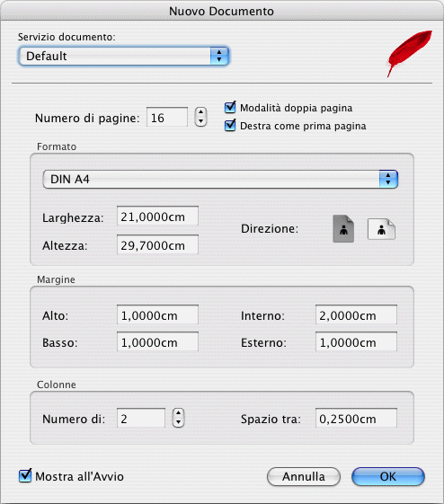444x504 pixels.
Task: Open the Servizio documento Default dropdown
Action: [124, 57]
